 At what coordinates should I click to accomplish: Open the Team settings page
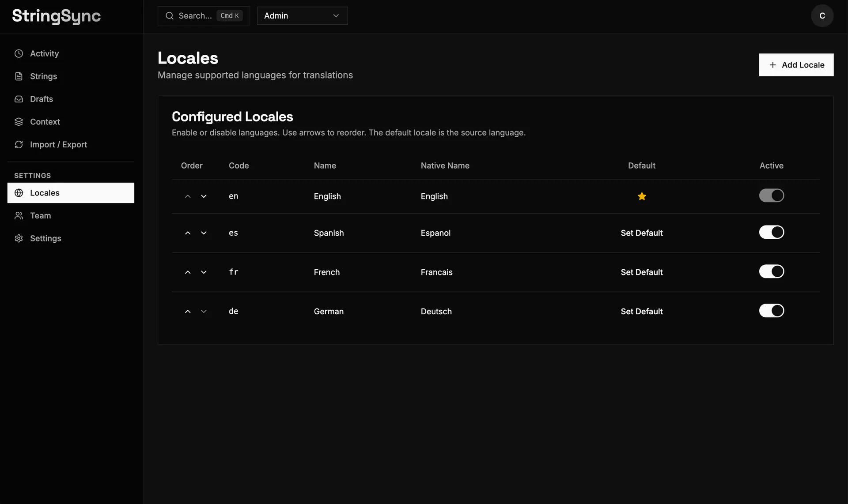click(x=71, y=216)
